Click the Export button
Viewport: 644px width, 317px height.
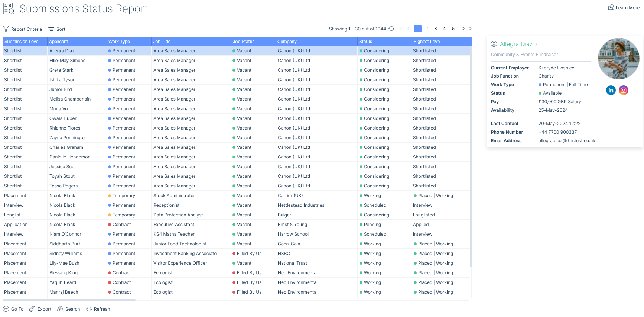coord(40,309)
